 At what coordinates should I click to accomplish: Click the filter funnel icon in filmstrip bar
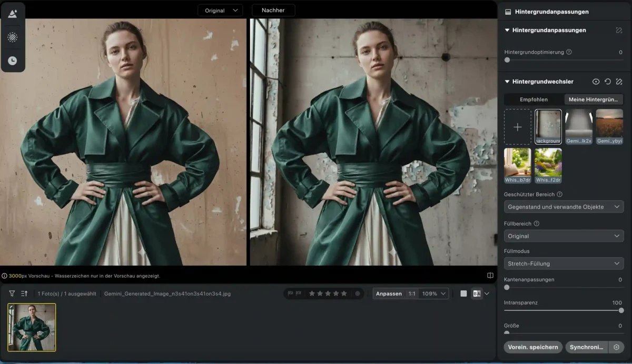(12, 294)
